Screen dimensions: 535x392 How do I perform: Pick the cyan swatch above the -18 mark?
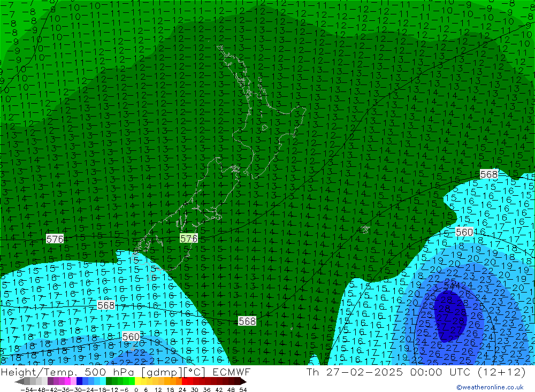click(x=103, y=382)
